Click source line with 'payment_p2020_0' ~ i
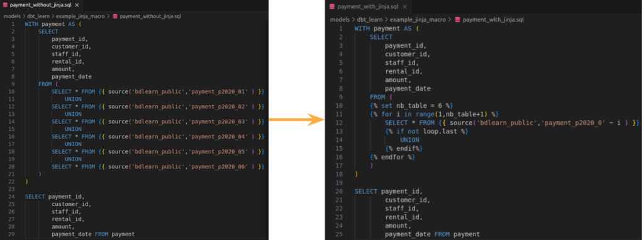 [x=512, y=123]
